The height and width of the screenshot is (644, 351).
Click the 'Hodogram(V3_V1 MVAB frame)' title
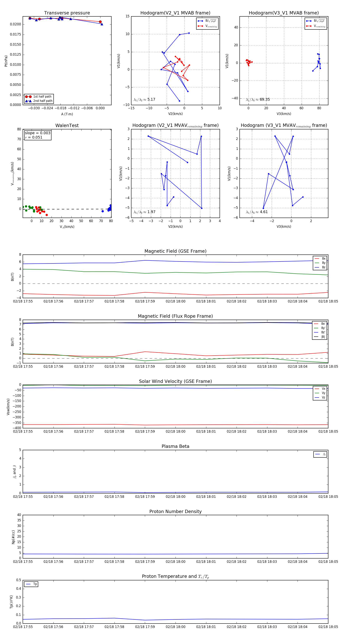tap(284, 13)
